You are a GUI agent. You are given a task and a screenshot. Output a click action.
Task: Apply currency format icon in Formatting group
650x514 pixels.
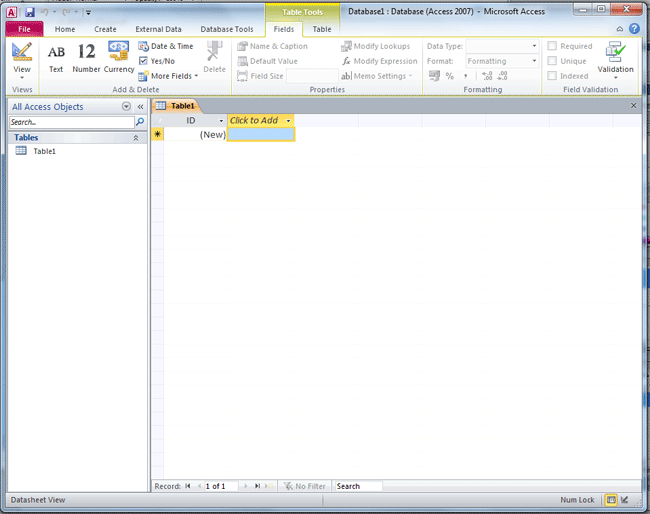[x=434, y=76]
